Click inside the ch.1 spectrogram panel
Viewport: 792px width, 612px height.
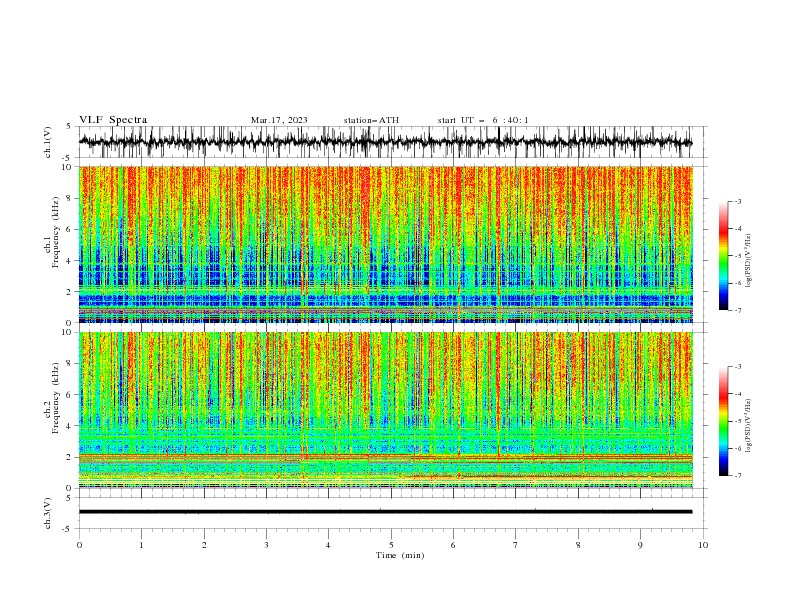pyautogui.click(x=385, y=244)
